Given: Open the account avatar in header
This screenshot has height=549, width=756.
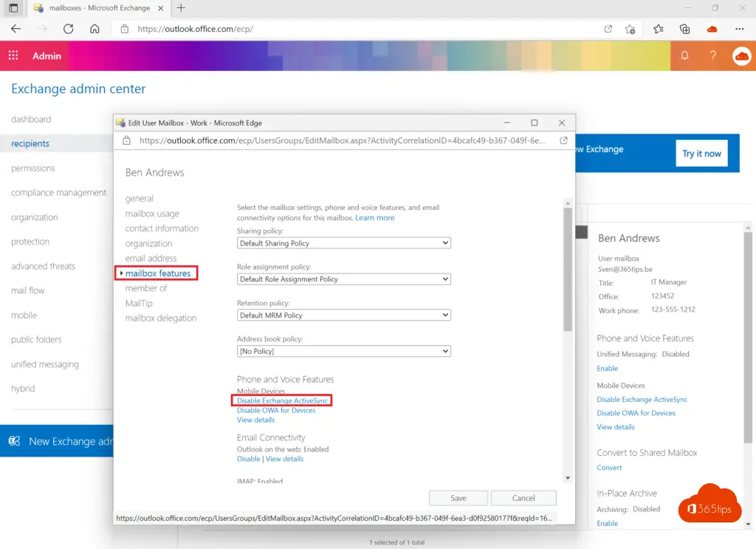Looking at the screenshot, I should point(741,56).
